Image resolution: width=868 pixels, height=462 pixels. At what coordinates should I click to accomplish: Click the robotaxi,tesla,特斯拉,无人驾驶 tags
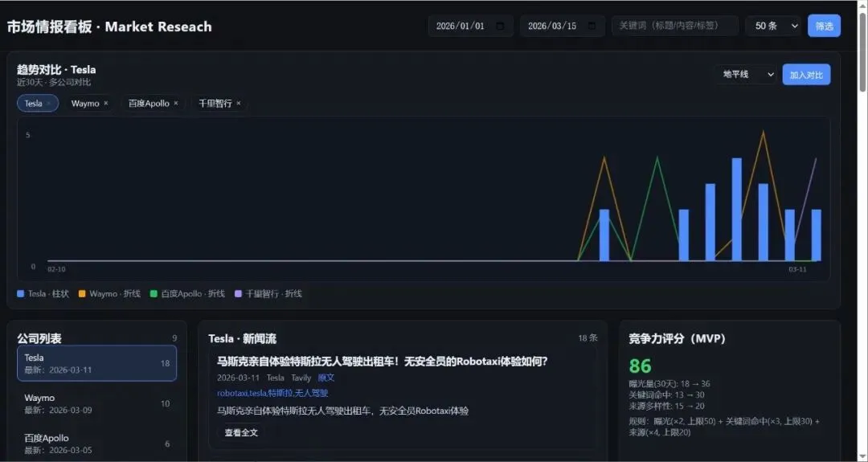click(x=273, y=393)
